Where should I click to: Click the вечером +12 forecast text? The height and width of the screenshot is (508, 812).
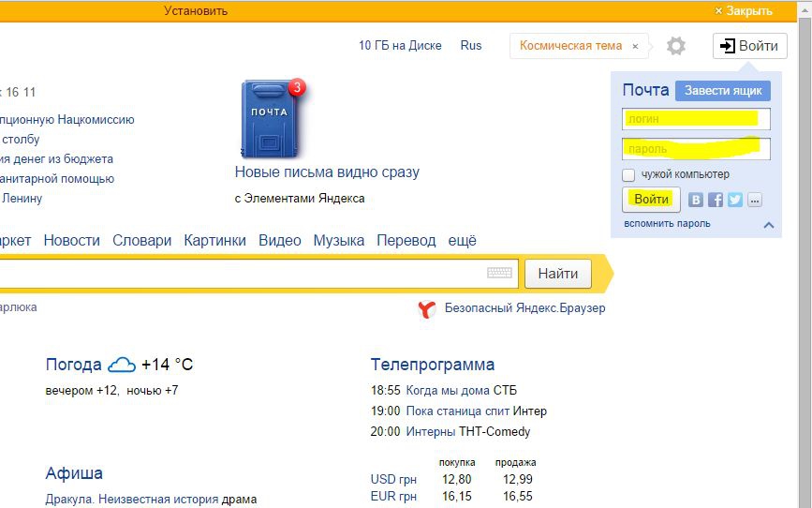click(x=81, y=390)
